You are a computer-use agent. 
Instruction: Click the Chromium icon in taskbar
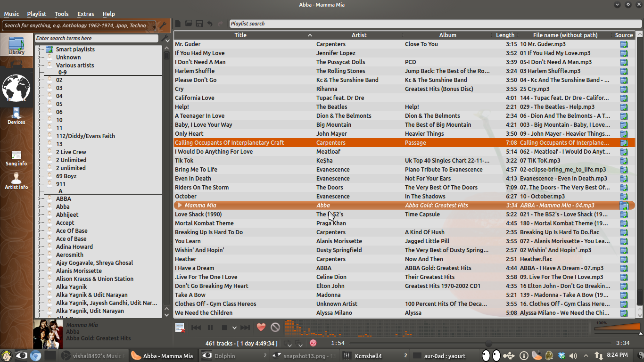coord(35,356)
